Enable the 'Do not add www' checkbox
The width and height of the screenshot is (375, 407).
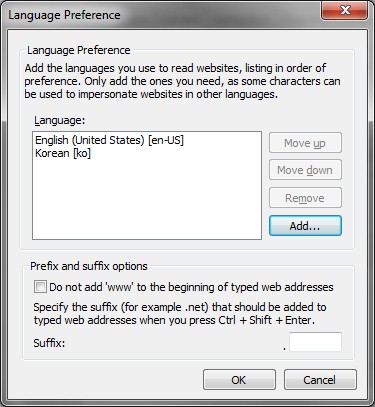pyautogui.click(x=40, y=287)
